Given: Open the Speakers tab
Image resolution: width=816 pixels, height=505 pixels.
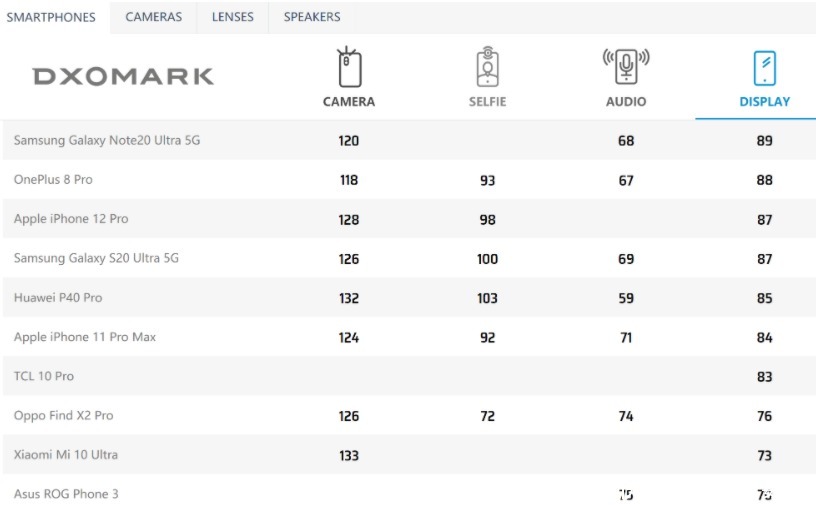Looking at the screenshot, I should tap(312, 17).
